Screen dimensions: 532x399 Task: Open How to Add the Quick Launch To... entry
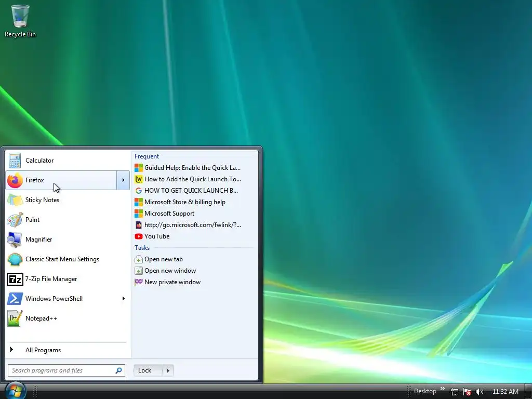point(192,179)
